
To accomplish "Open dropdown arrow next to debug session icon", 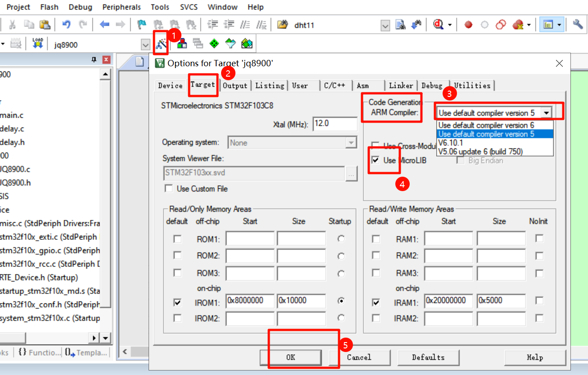I will [x=449, y=25].
